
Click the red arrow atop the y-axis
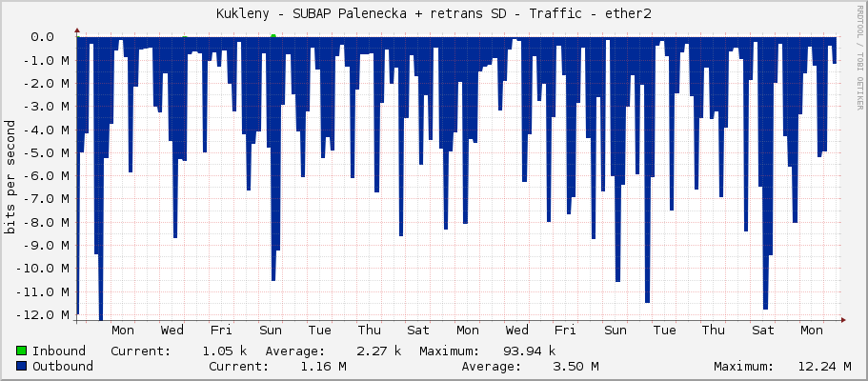point(77,31)
